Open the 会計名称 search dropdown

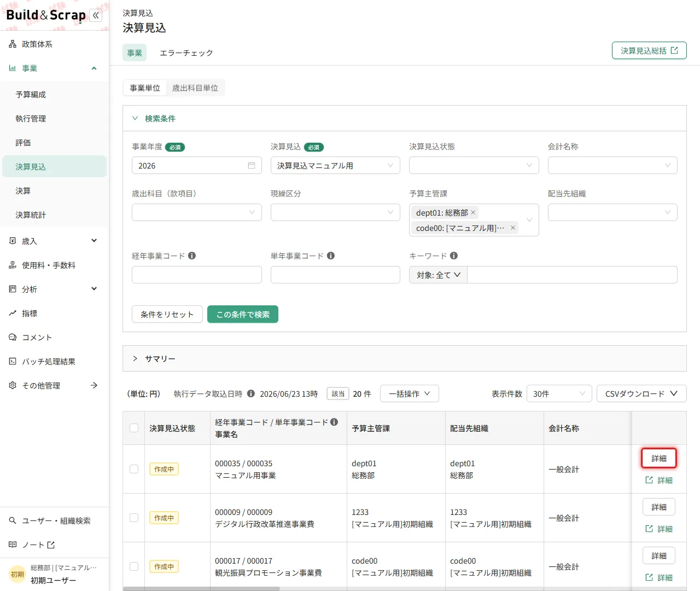[612, 165]
